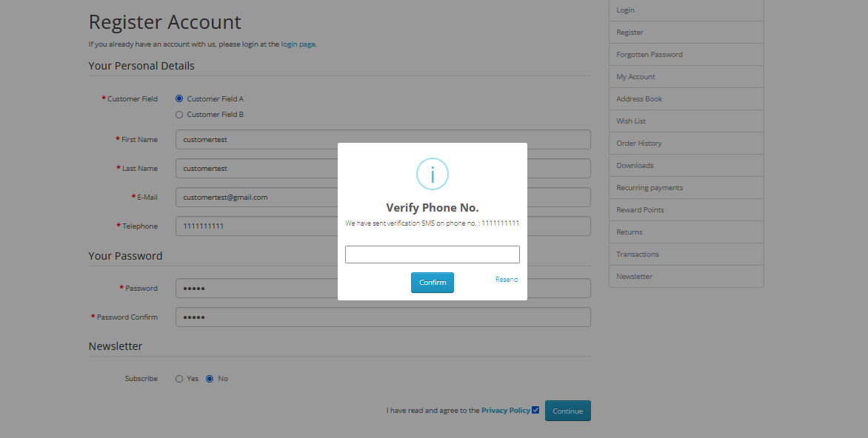The height and width of the screenshot is (438, 868).
Task: Click the Password Confirm field
Action: click(x=383, y=317)
